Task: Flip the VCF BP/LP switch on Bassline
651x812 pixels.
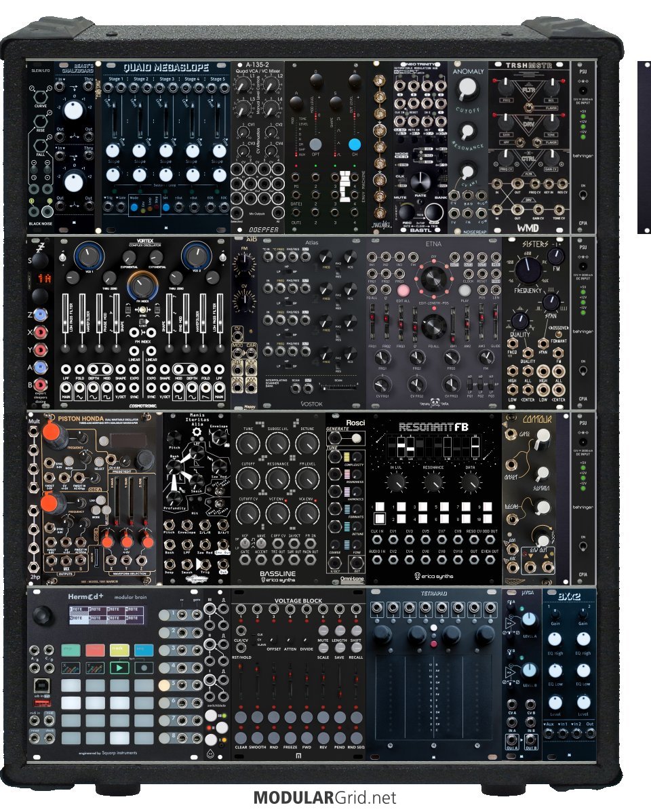Action: tap(245, 543)
